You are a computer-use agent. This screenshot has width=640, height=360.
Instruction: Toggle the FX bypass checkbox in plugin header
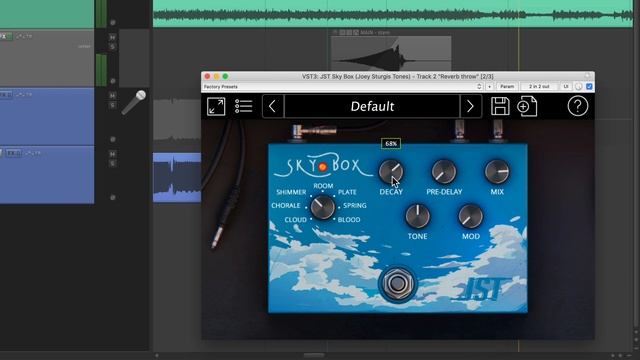(x=589, y=87)
